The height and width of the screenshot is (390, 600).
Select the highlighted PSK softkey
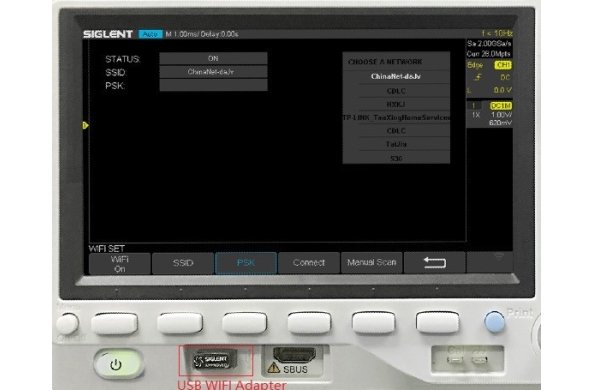click(x=246, y=263)
